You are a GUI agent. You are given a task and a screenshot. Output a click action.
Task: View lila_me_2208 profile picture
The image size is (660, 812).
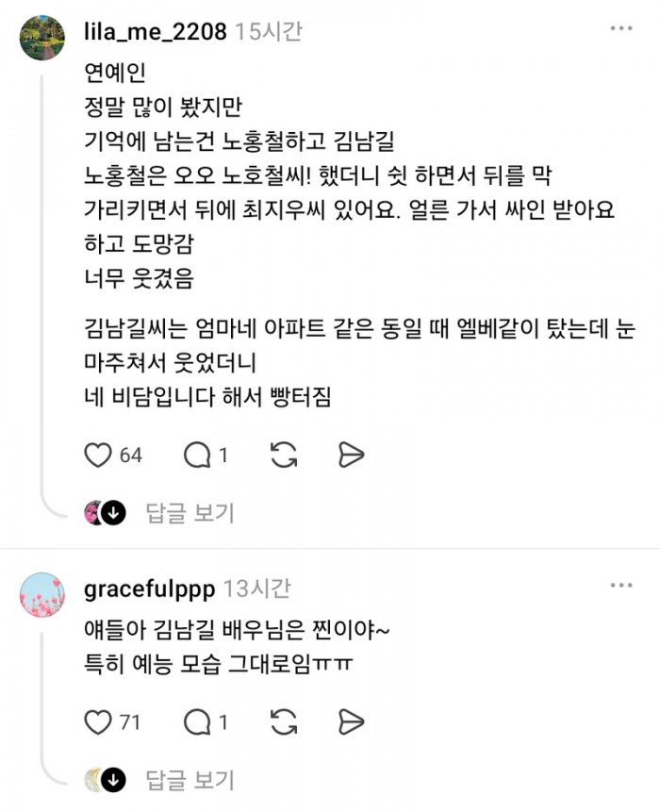point(42,38)
